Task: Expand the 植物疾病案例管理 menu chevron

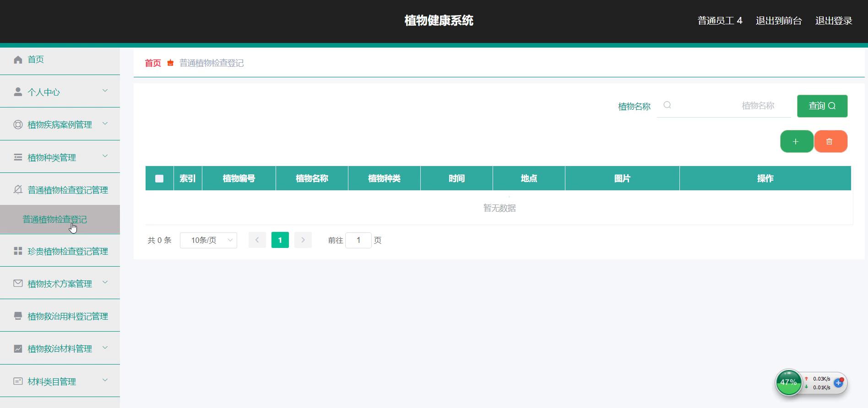Action: [x=105, y=124]
